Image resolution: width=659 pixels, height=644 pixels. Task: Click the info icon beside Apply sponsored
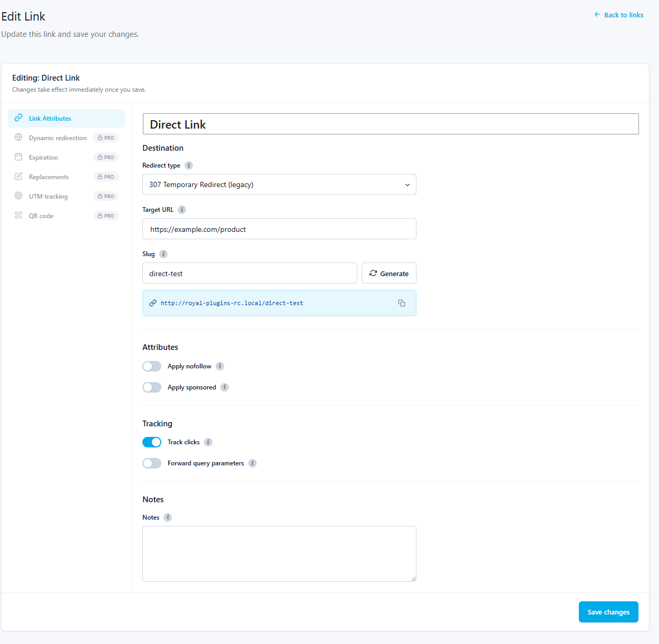[225, 387]
